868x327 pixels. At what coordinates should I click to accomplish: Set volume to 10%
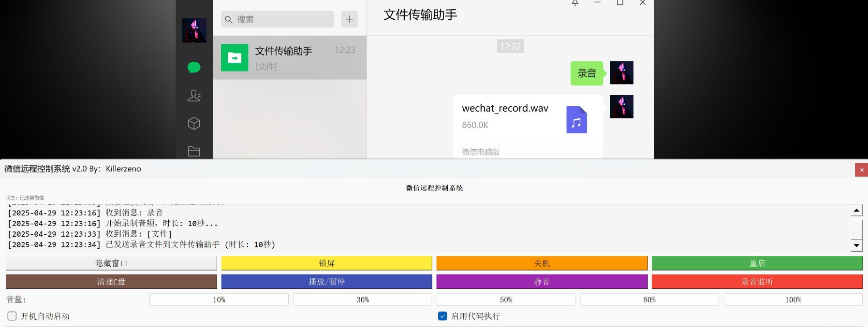(x=219, y=299)
